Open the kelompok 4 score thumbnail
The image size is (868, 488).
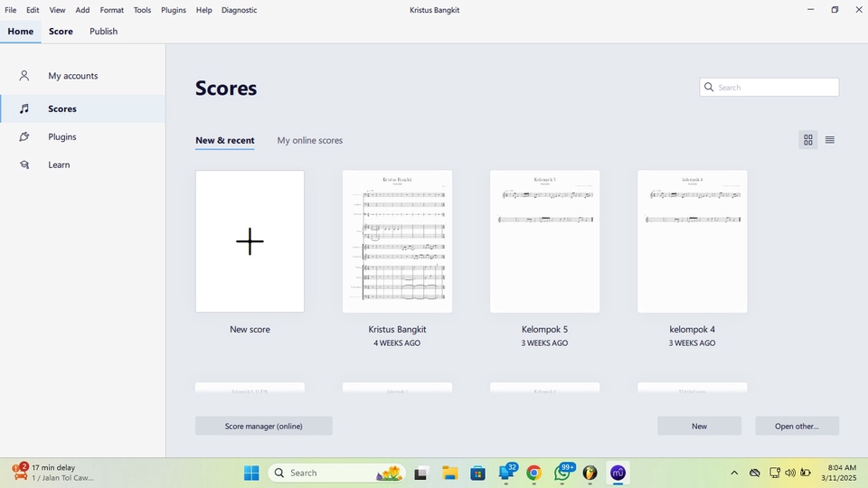click(x=693, y=241)
